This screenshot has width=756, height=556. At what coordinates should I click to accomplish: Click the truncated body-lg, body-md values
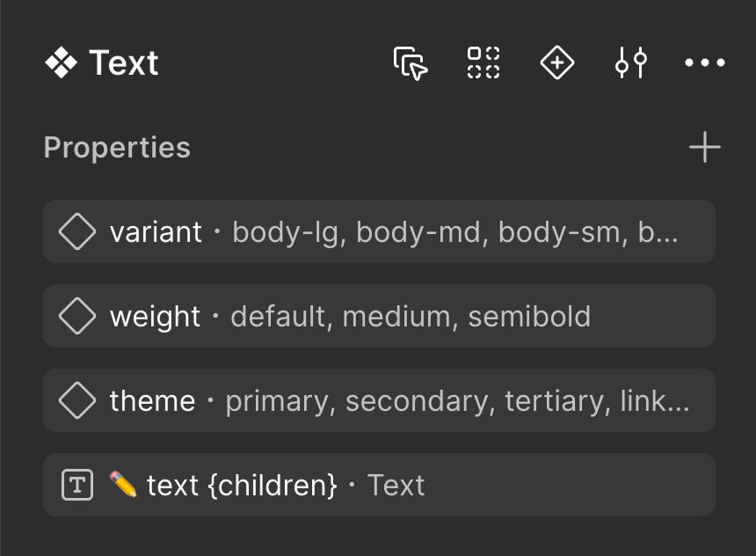[455, 233]
